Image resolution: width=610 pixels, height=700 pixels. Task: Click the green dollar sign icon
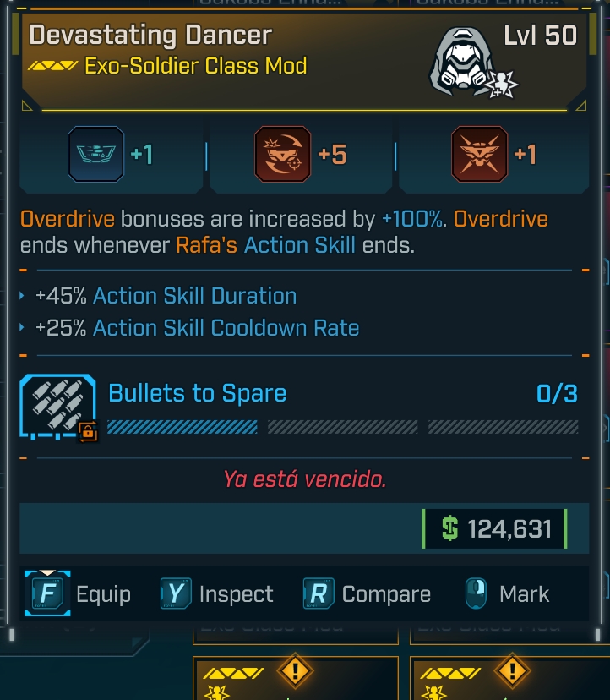pyautogui.click(x=450, y=529)
